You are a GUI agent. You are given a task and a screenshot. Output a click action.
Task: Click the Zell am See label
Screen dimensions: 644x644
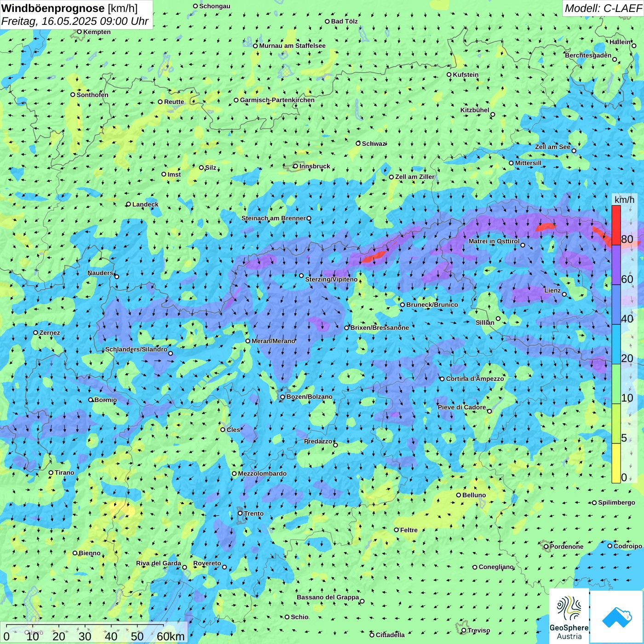(552, 147)
